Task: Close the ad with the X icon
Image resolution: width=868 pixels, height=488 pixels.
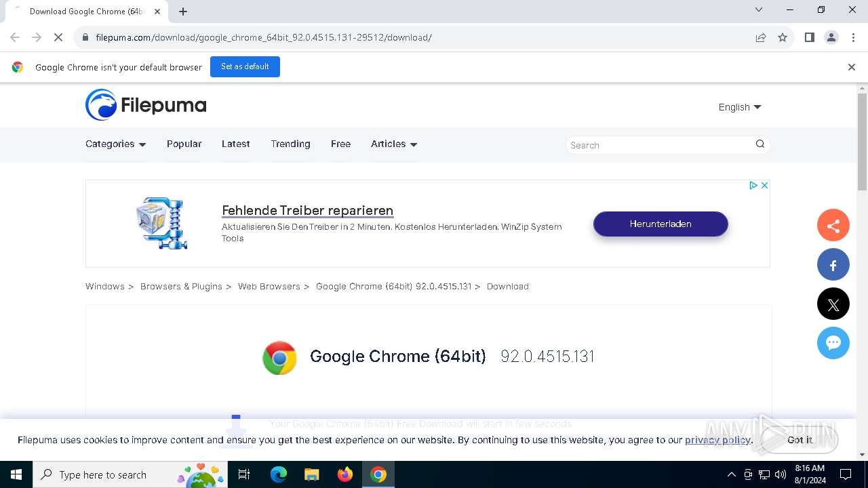Action: click(764, 185)
